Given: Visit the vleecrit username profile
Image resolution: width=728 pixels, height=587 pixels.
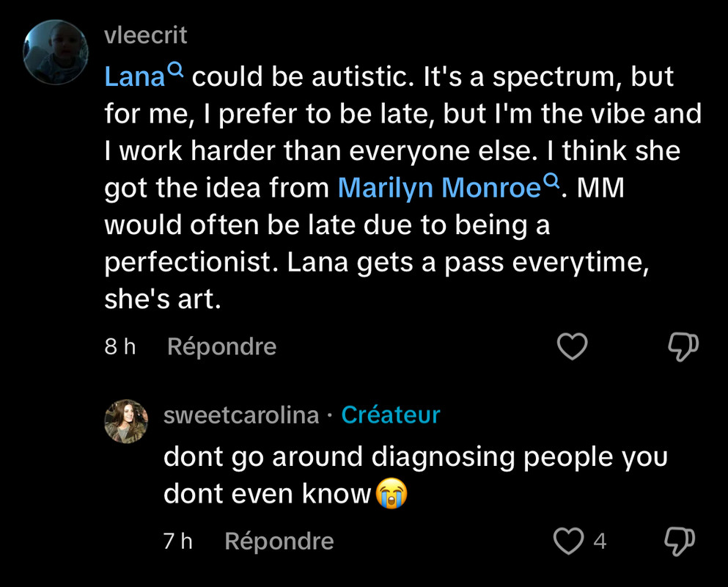Looking at the screenshot, I should [146, 35].
